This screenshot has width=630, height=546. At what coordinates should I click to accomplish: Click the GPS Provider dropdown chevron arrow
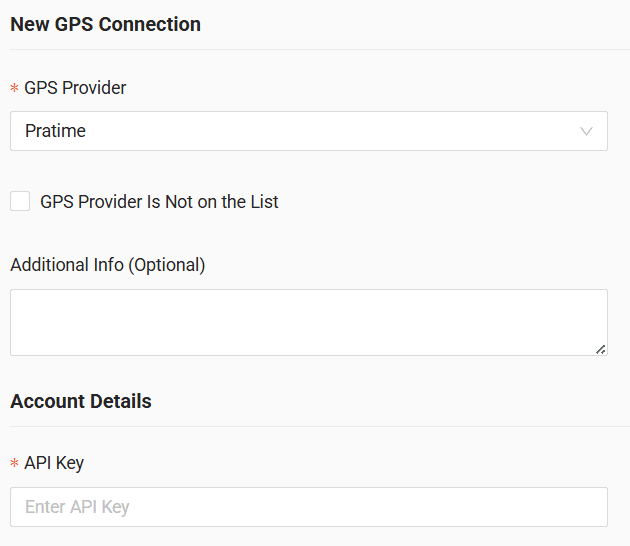(586, 131)
